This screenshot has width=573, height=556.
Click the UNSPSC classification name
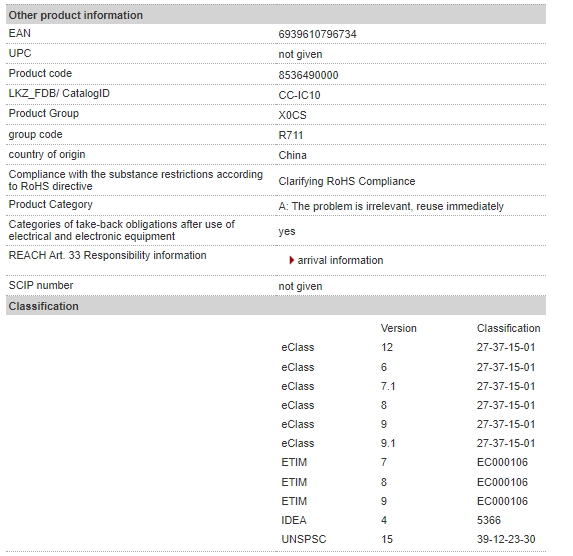point(304,539)
